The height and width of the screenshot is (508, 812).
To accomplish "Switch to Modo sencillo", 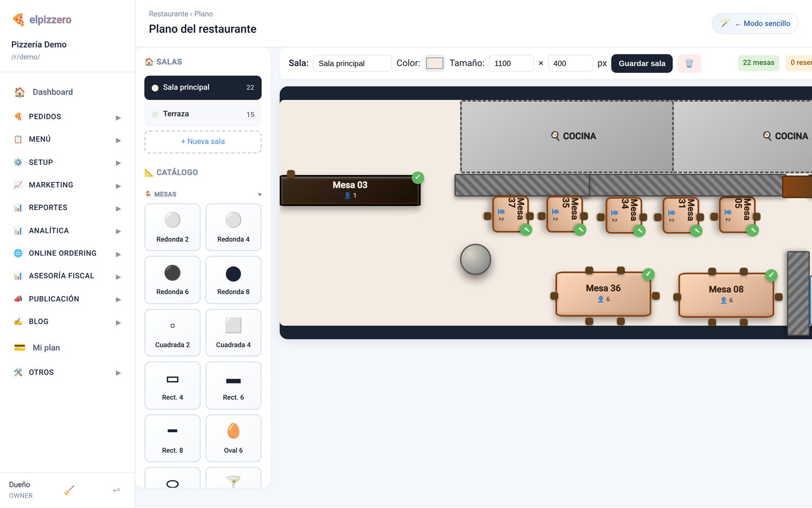I will click(x=755, y=23).
